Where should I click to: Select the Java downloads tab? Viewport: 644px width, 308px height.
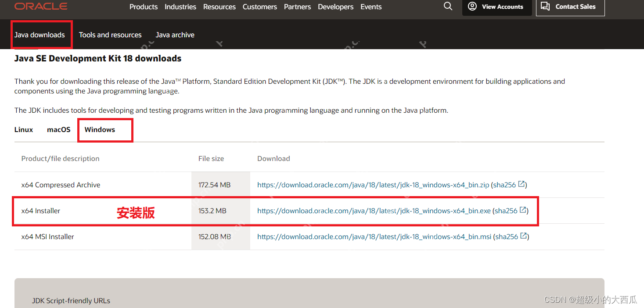[40, 35]
